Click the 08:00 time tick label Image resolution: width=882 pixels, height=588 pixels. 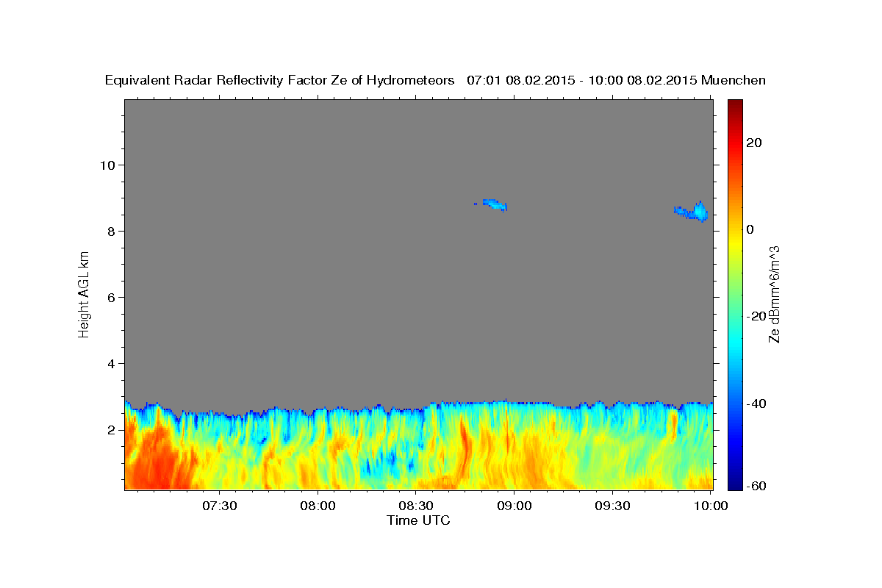[318, 506]
